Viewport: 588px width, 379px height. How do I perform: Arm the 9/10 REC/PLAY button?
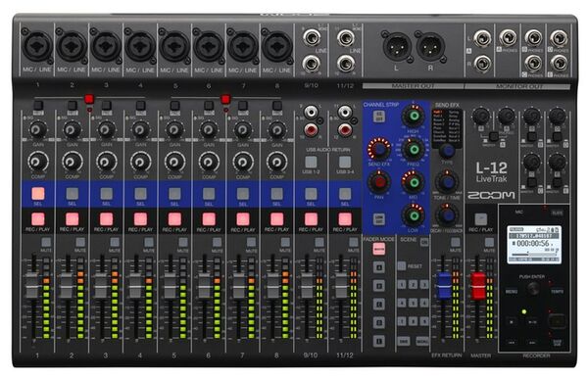tap(311, 219)
